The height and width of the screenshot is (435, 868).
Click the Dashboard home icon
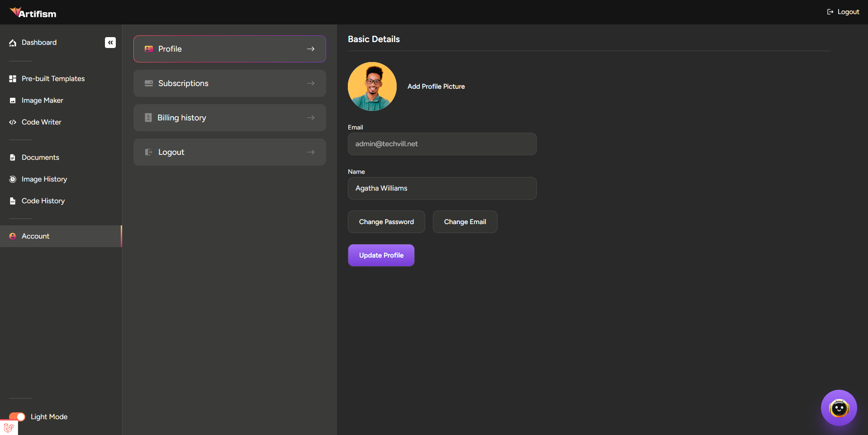tap(13, 43)
